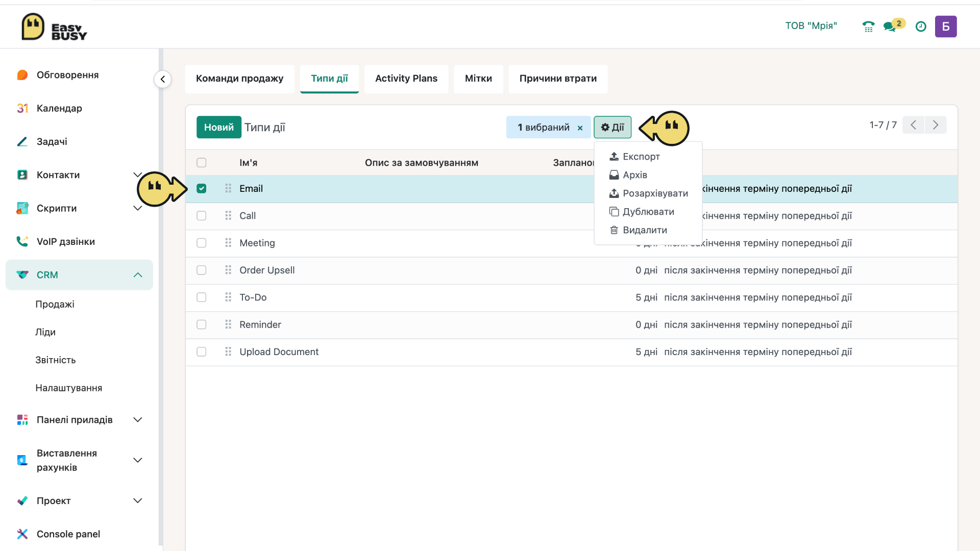Viewport: 980px width, 551px height.
Task: Check the Upload Document row checkbox
Action: pos(202,352)
